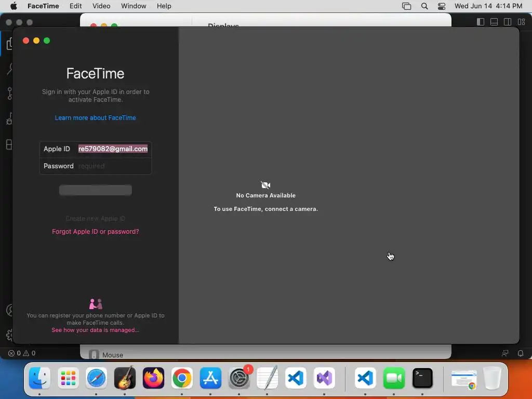The height and width of the screenshot is (399, 532).
Task: Open App Store from the Dock
Action: point(211,378)
